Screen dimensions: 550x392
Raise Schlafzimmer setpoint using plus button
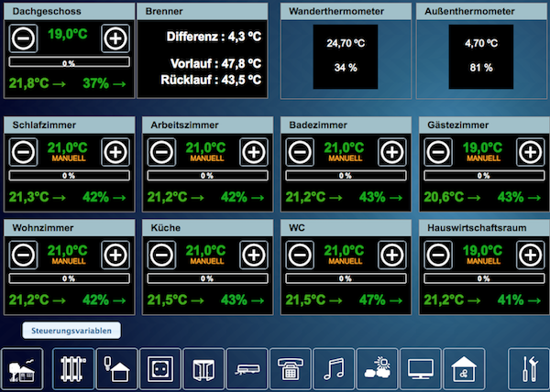115,152
